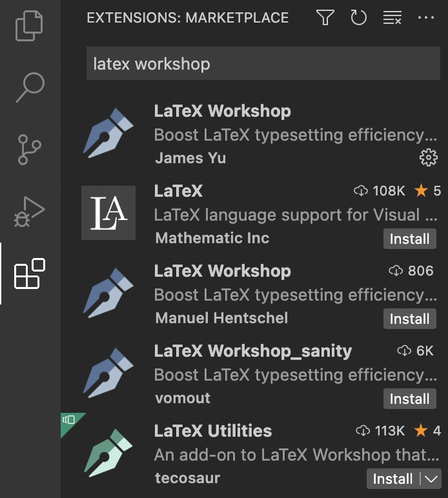Filter extensions with the funnel icon
The width and height of the screenshot is (448, 498).
click(x=325, y=17)
